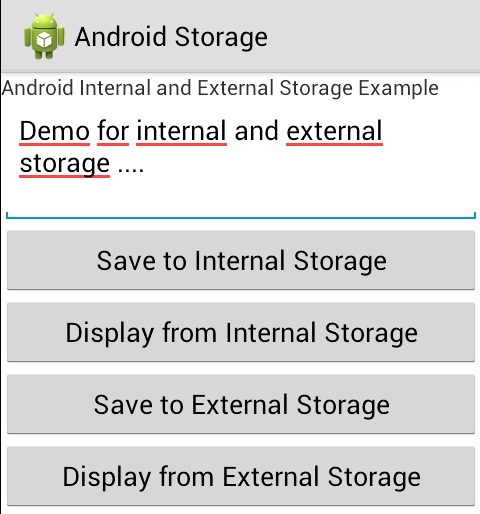Place cursor on the word Demo
480x514 pixels.
coord(55,131)
